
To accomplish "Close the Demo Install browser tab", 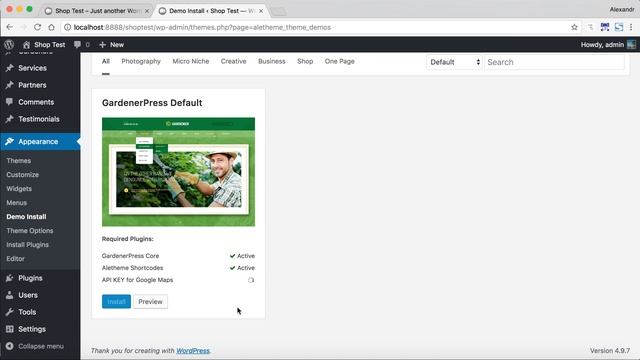I will 261,11.
